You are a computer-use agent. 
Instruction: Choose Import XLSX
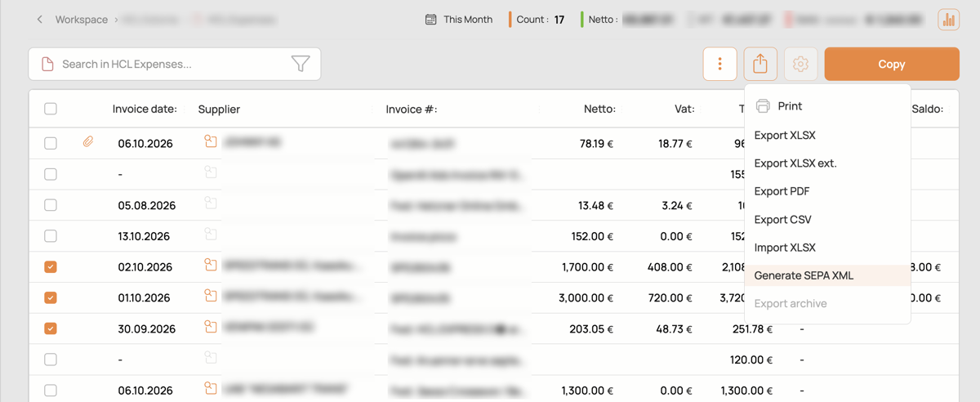point(827,248)
